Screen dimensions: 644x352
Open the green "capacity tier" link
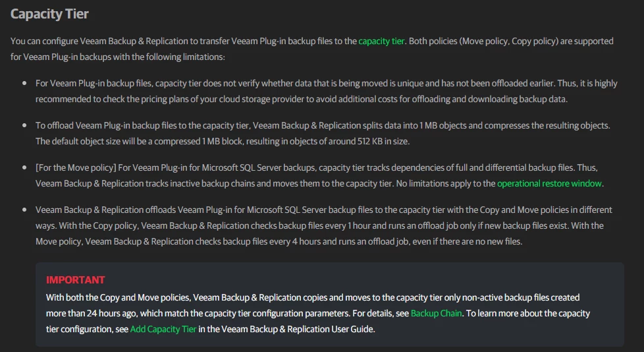(381, 41)
